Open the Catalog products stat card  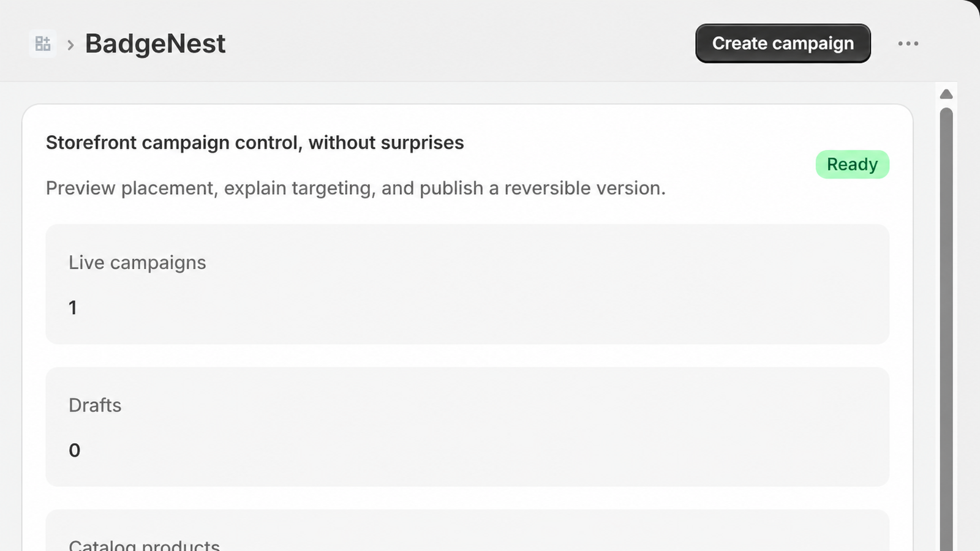point(467,530)
